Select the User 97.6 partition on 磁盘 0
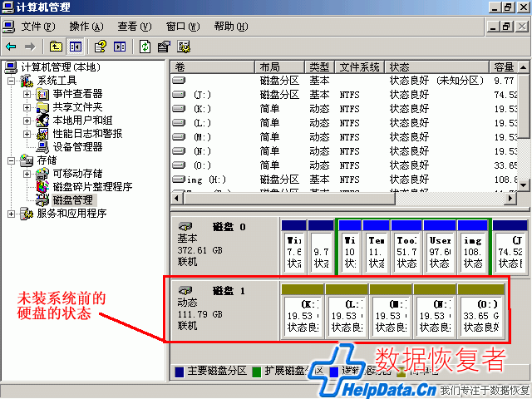This screenshot has width=532, height=399. 440,247
